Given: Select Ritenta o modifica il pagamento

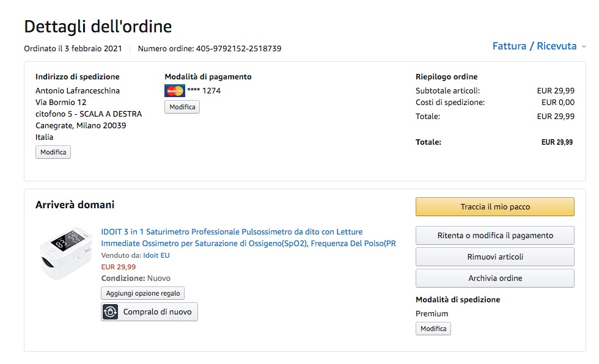Looking at the screenshot, I should (494, 236).
